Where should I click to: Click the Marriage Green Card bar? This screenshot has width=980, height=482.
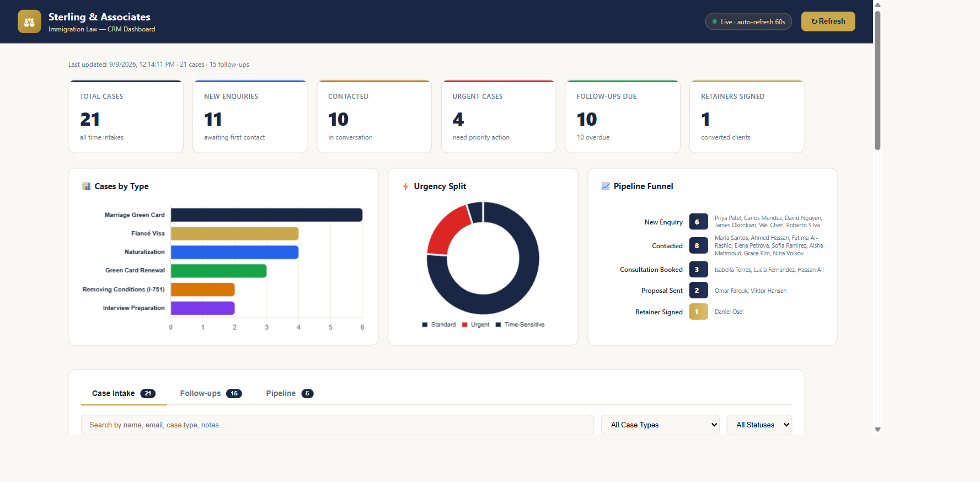(x=266, y=215)
